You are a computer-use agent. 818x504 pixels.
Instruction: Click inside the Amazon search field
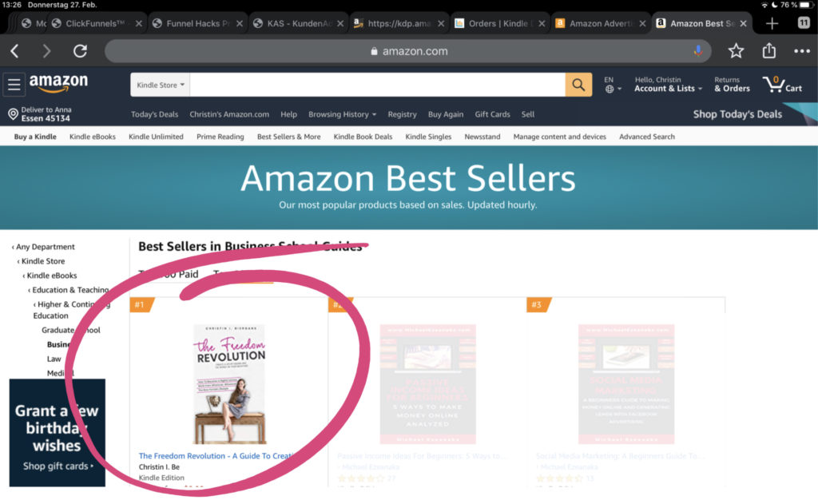(x=377, y=85)
